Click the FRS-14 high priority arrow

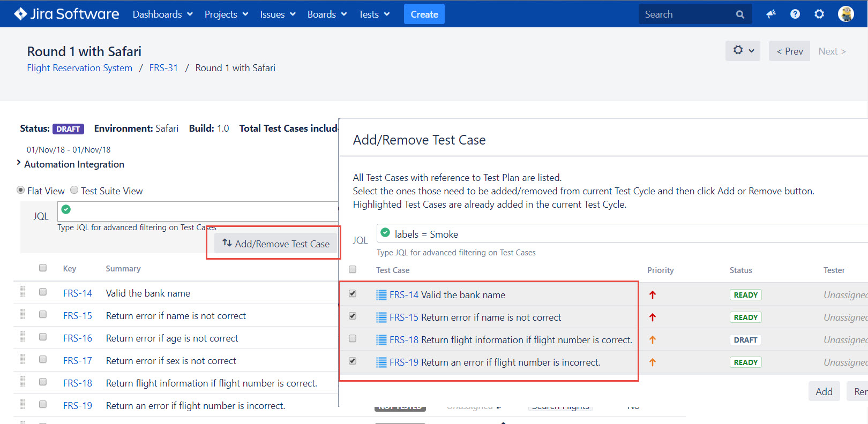[x=653, y=294]
